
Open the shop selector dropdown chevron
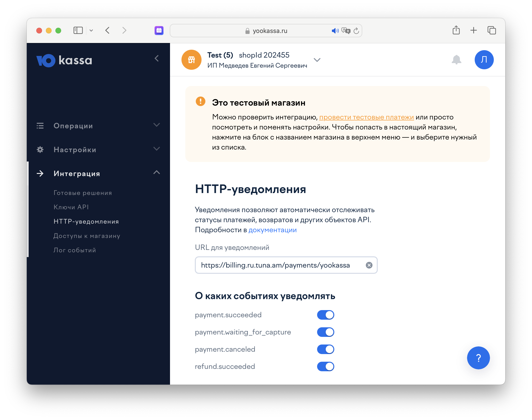[317, 60]
